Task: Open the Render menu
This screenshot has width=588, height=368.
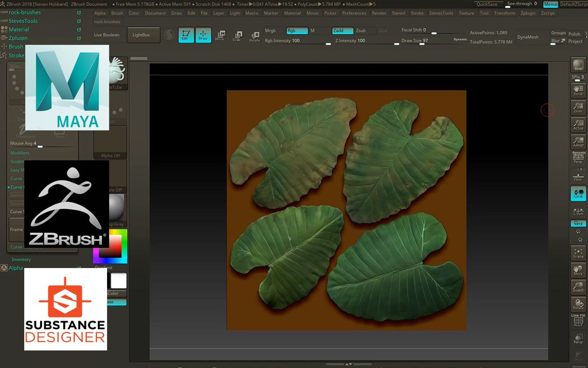Action: pos(379,13)
